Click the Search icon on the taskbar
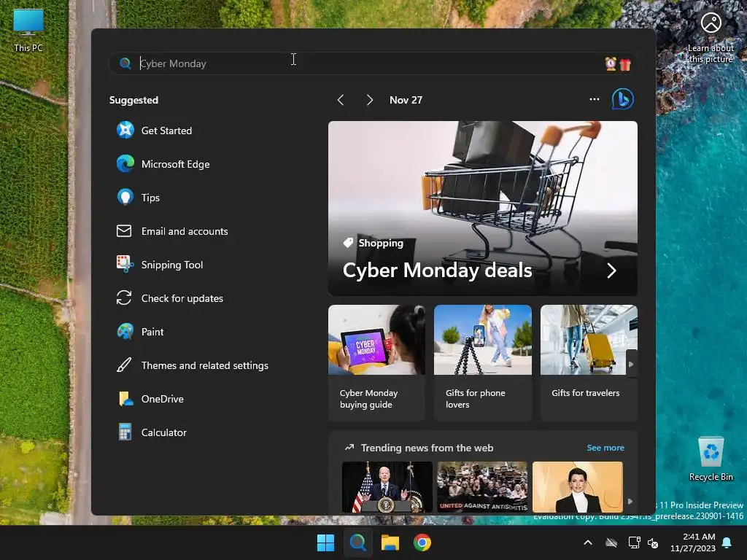Viewport: 747px width, 560px height. click(357, 542)
